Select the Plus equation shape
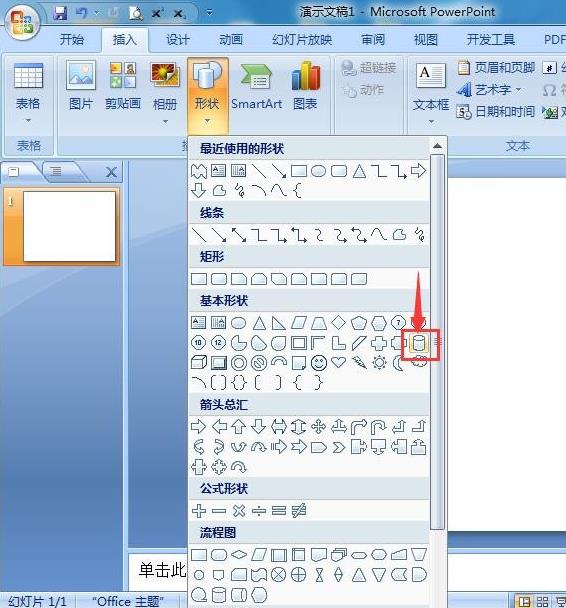The width and height of the screenshot is (566, 608). coord(199,511)
